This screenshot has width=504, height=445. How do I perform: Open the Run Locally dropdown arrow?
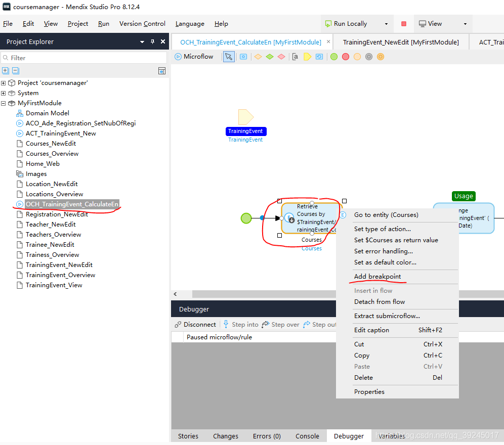pos(386,24)
